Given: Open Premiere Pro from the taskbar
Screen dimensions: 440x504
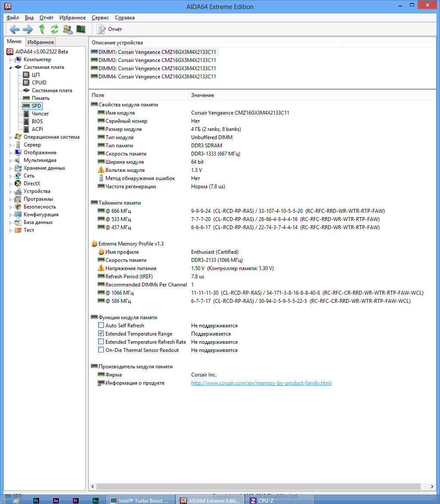Looking at the screenshot, I should [75, 501].
